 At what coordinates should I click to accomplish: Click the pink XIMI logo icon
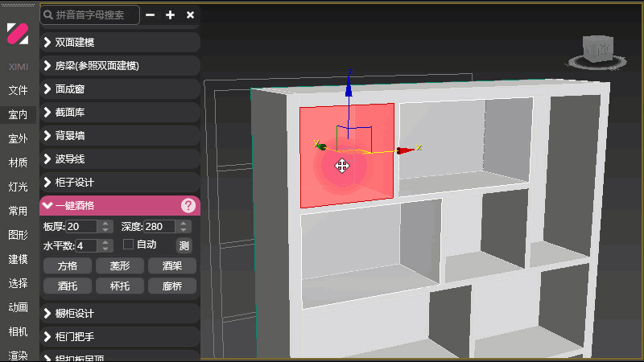click(x=18, y=34)
